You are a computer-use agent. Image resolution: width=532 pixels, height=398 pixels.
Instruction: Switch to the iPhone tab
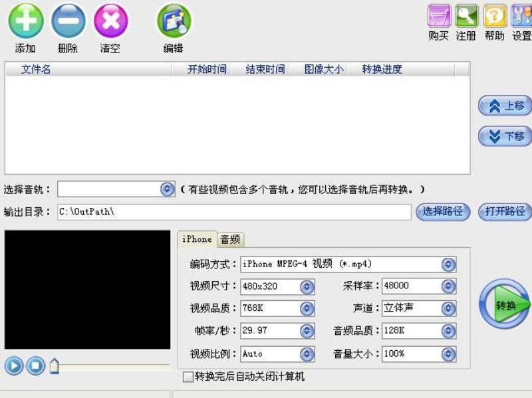197,239
